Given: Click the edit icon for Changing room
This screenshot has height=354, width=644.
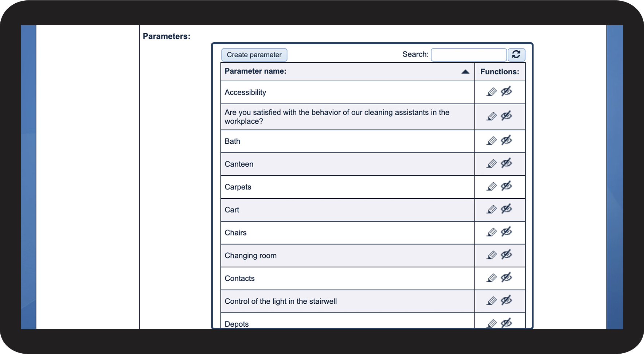Looking at the screenshot, I should pyautogui.click(x=492, y=255).
